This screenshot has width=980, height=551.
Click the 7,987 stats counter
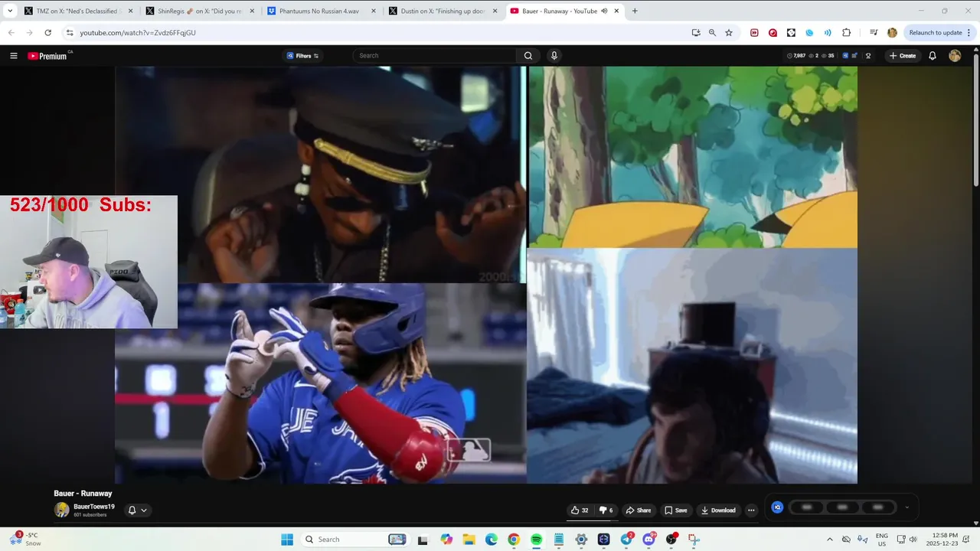click(x=796, y=56)
